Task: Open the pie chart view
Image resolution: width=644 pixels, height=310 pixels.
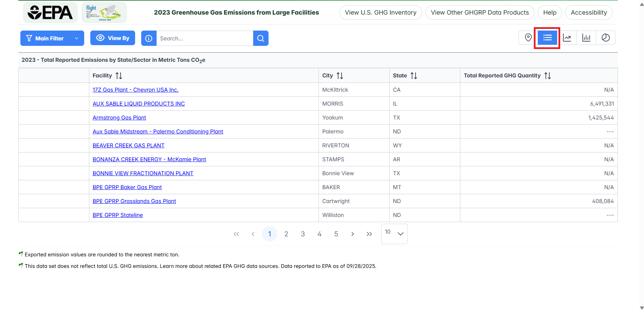Action: point(606,38)
